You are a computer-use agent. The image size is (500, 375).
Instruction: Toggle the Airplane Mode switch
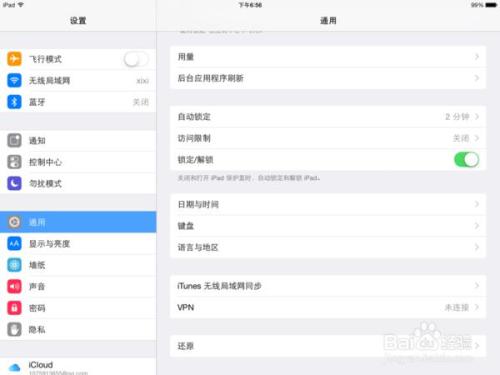[x=136, y=59]
